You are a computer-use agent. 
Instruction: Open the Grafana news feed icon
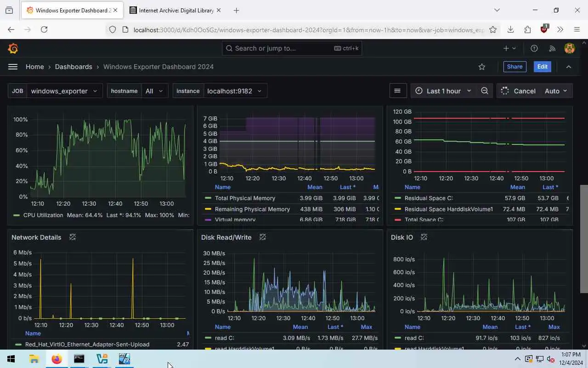[x=552, y=48]
